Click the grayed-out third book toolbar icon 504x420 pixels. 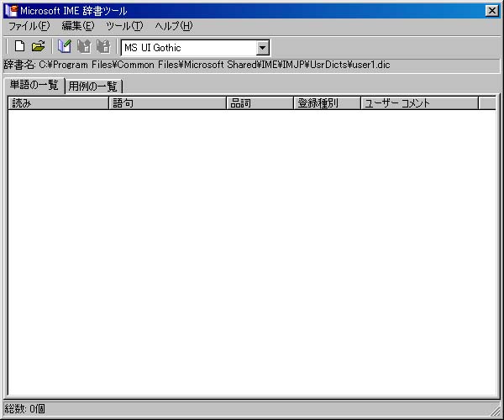pos(103,46)
